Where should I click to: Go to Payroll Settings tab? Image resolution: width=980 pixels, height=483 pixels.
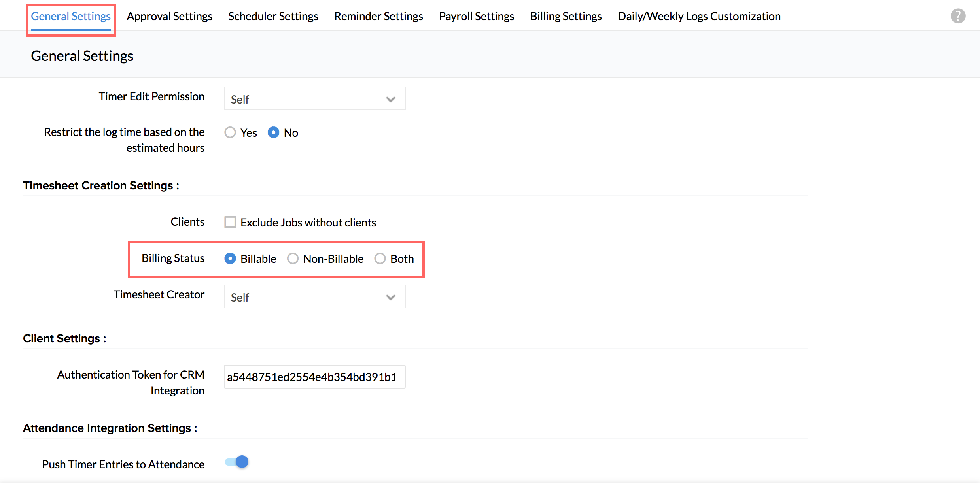click(476, 16)
